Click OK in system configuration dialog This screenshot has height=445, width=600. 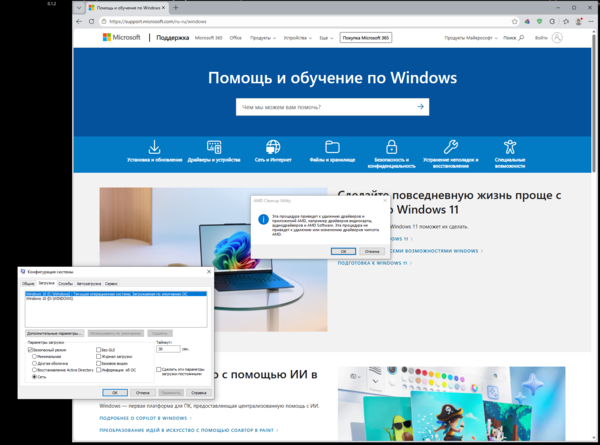pos(115,393)
